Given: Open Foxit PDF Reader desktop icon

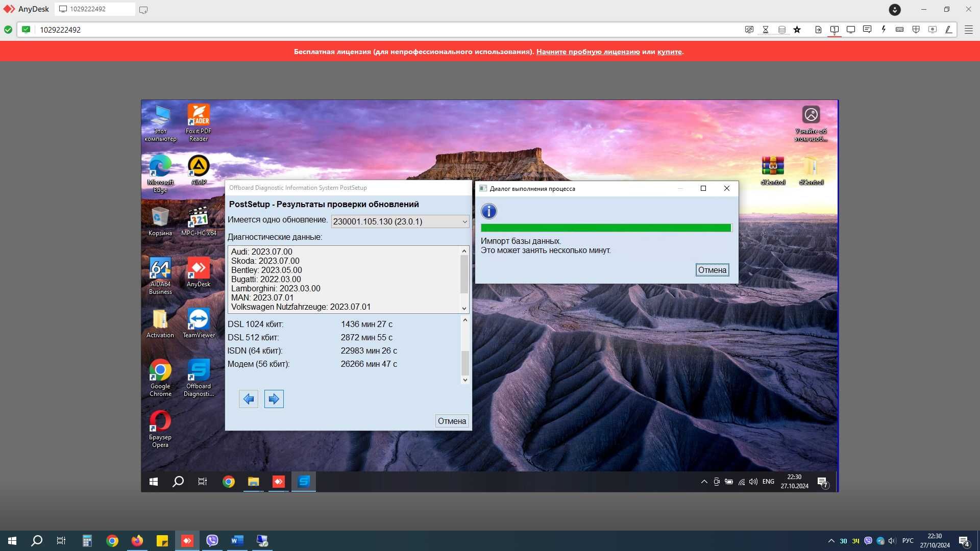Looking at the screenshot, I should click(x=199, y=122).
